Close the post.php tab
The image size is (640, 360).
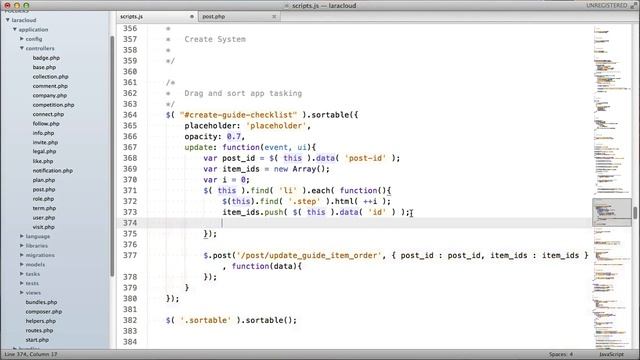click(274, 17)
